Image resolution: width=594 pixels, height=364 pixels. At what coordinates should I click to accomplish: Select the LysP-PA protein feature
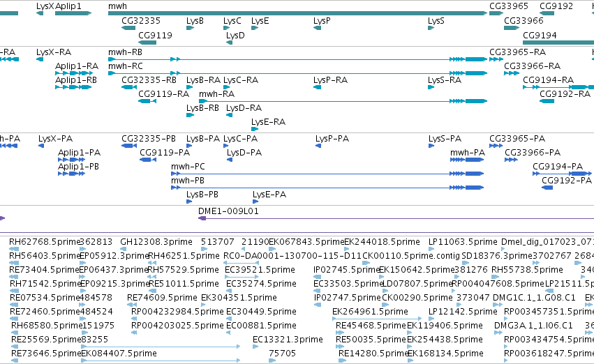coord(318,146)
